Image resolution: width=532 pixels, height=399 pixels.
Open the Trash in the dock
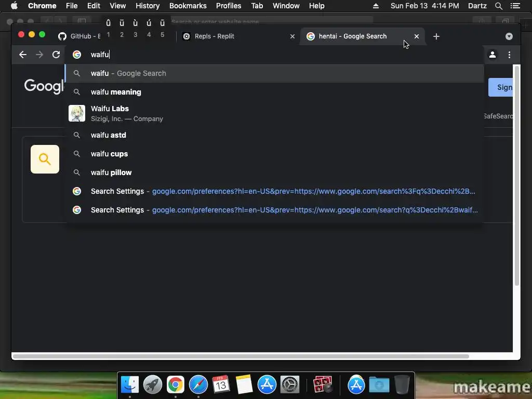pyautogui.click(x=402, y=385)
